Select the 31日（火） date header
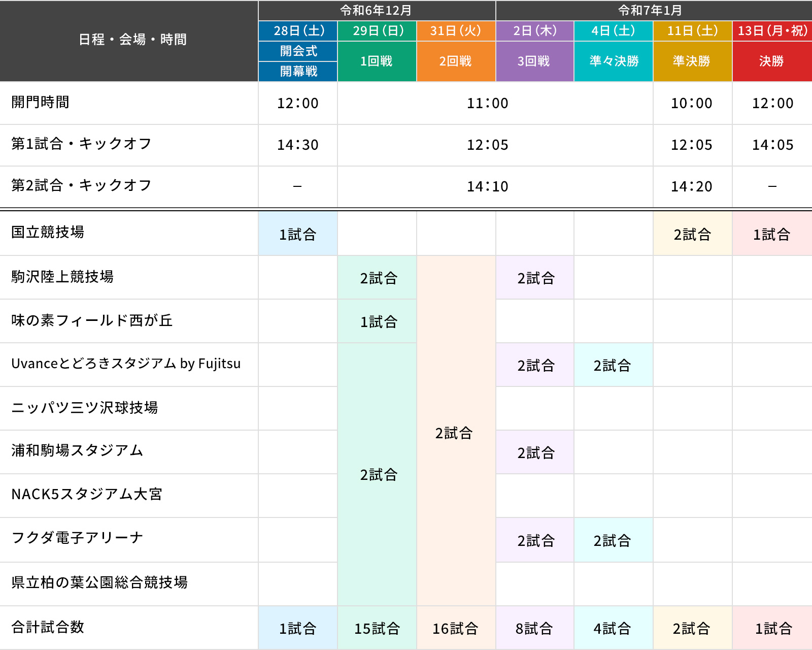 pos(456,30)
